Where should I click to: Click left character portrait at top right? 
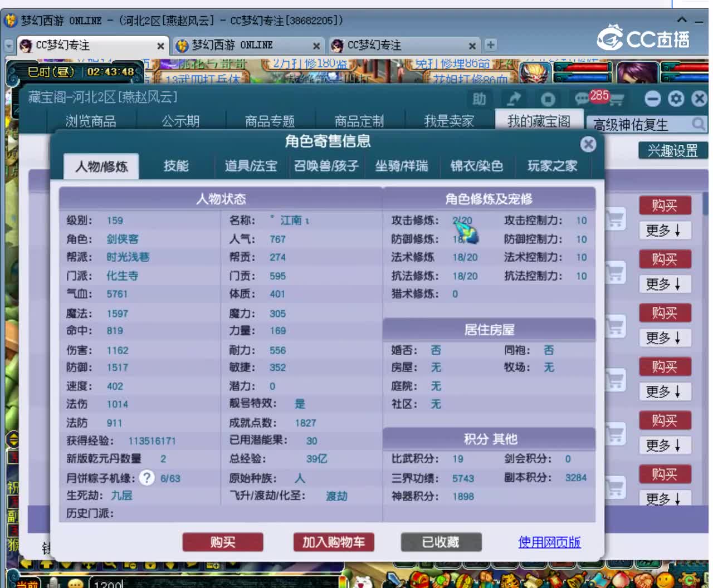pyautogui.click(x=534, y=73)
